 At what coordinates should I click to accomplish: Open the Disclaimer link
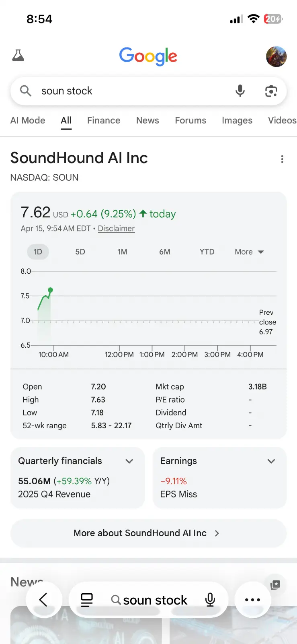coord(116,229)
